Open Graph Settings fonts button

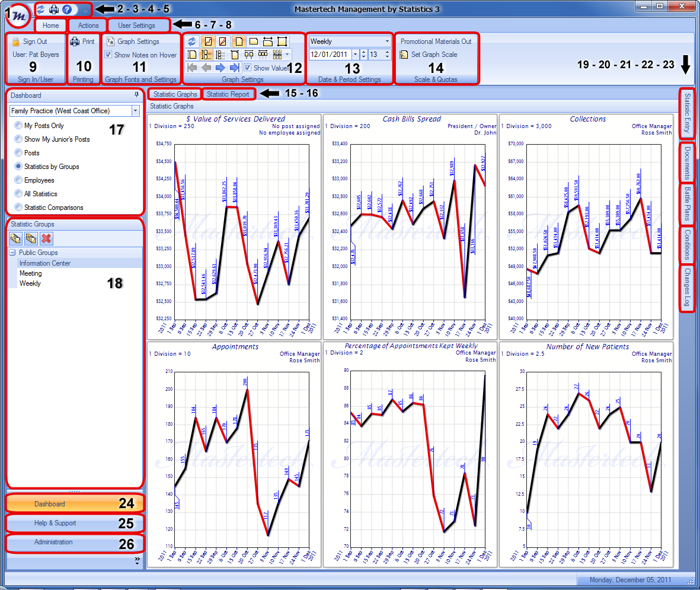coord(133,42)
